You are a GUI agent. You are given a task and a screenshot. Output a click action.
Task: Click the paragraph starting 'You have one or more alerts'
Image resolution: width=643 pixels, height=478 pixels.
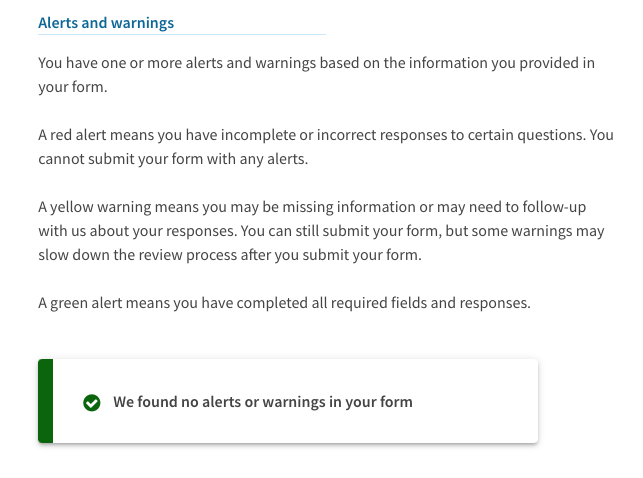click(316, 75)
